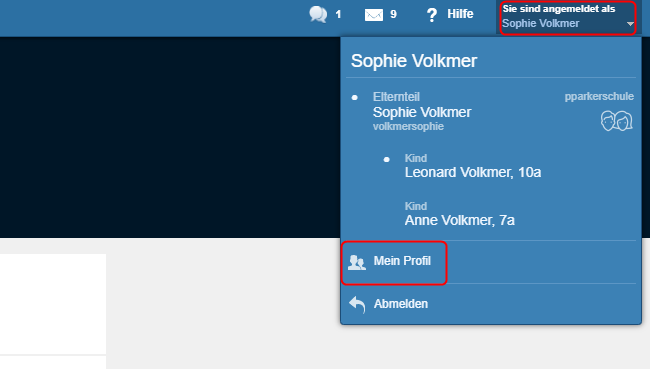Open the mail envelope icon
The image size is (650, 369).
click(374, 15)
